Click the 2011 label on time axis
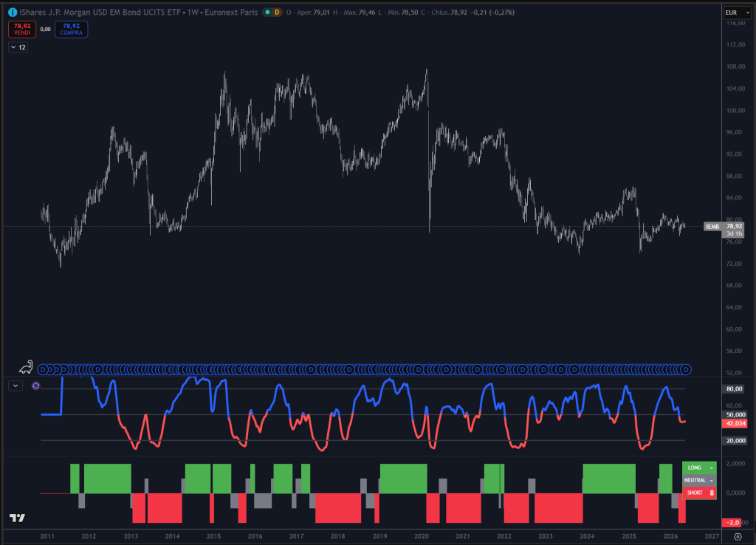Image resolution: width=756 pixels, height=545 pixels. (x=47, y=536)
